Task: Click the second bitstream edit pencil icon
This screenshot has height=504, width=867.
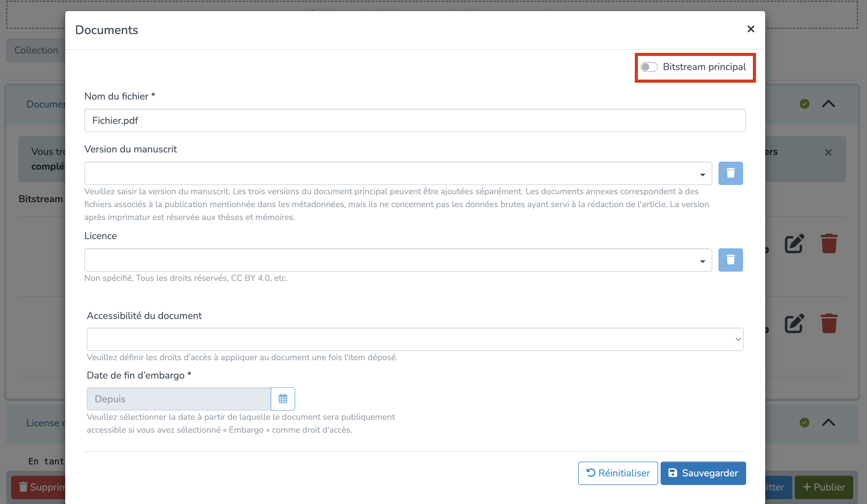Action: click(794, 324)
